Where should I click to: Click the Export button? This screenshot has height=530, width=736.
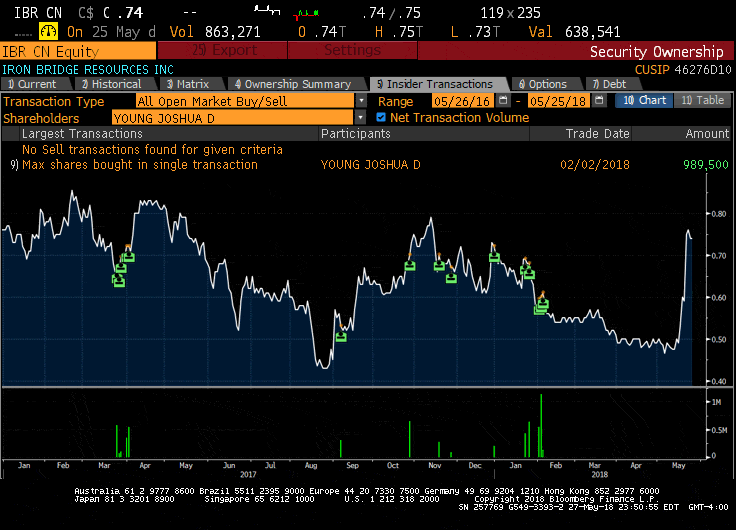pyautogui.click(x=223, y=50)
